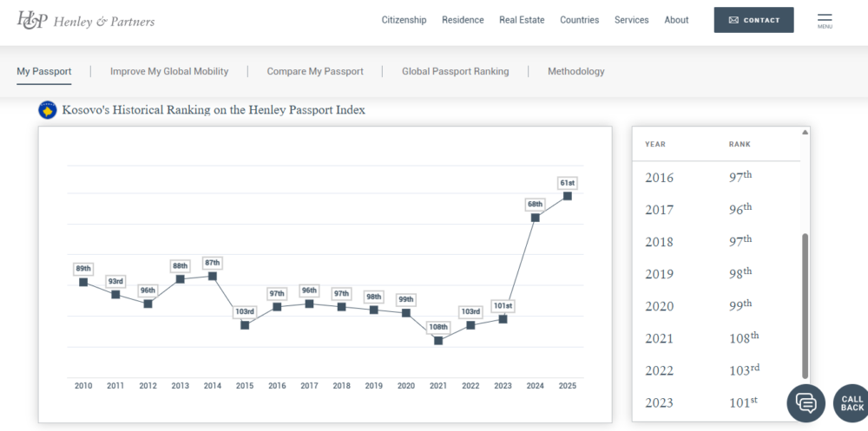The image size is (868, 431).
Task: Click the CONTACT button
Action: (754, 20)
